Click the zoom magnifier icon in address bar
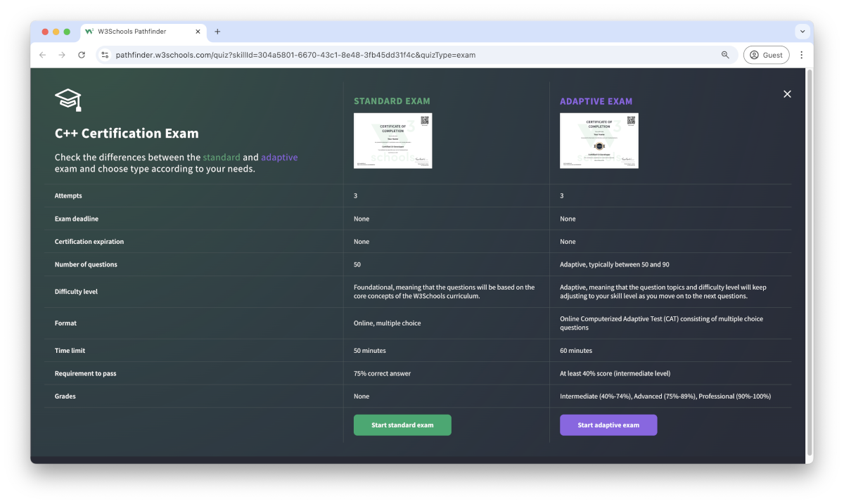Screen dimensions: 844x504 coord(724,55)
